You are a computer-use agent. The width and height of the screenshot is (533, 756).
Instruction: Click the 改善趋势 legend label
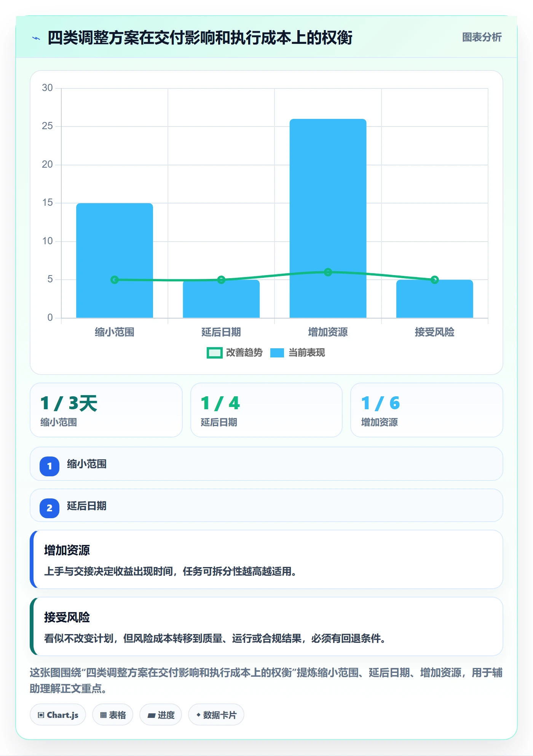(x=244, y=353)
